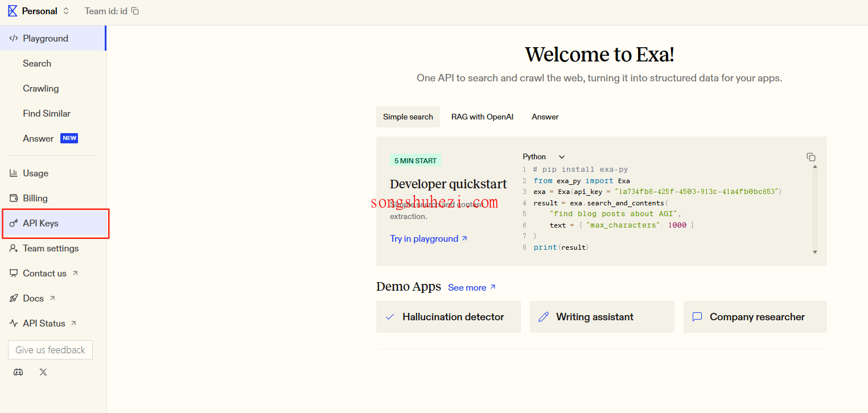Click the code scrollbar up arrow
This screenshot has height=413, width=868.
(815, 167)
